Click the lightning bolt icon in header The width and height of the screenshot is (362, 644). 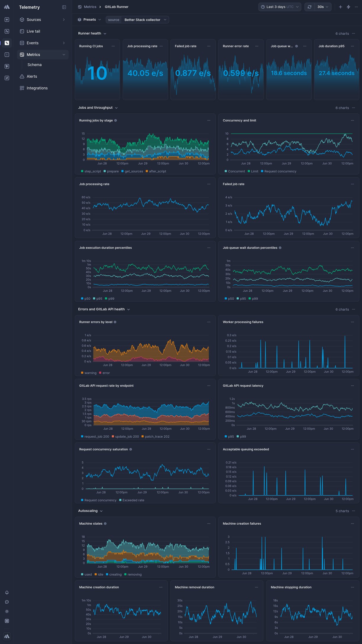point(348,7)
